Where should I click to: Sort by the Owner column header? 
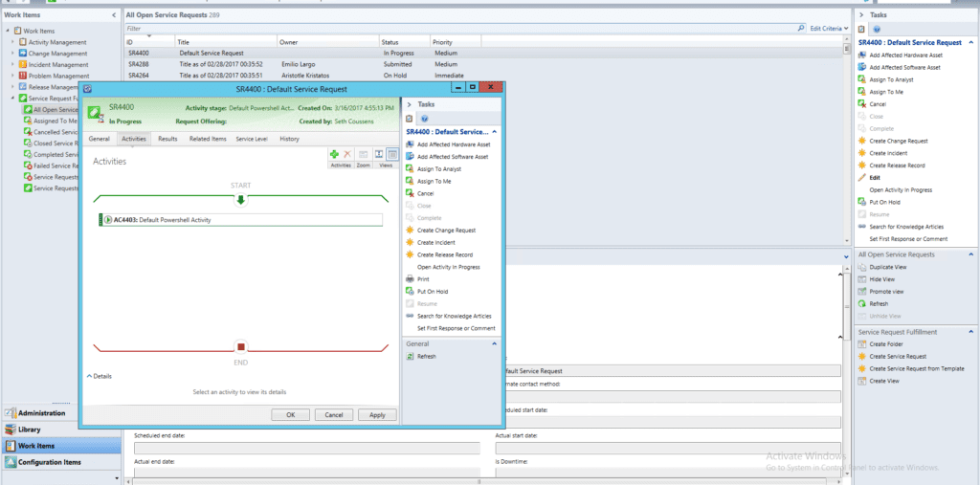[327, 42]
